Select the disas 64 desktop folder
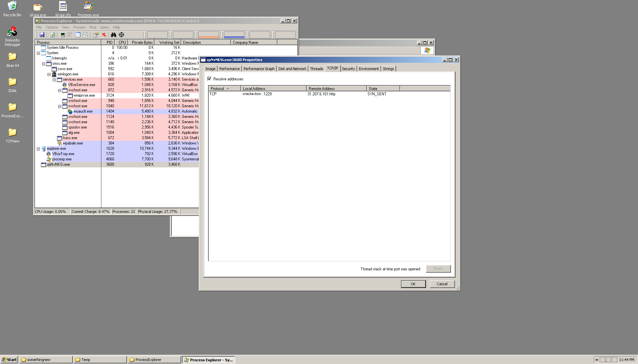Viewport: 638px width, 364px height. 12,60
